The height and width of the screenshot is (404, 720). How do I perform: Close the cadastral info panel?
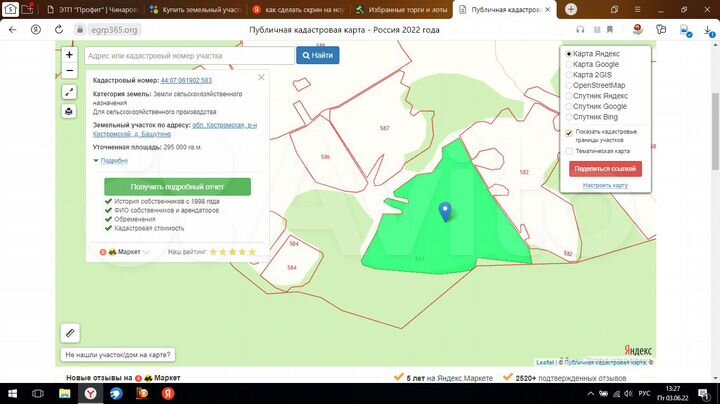tap(261, 77)
